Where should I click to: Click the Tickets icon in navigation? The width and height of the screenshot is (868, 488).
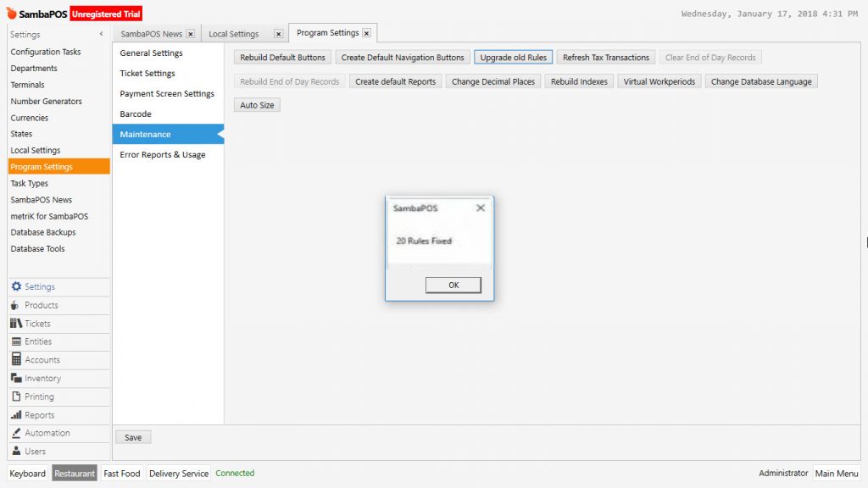pyautogui.click(x=16, y=323)
